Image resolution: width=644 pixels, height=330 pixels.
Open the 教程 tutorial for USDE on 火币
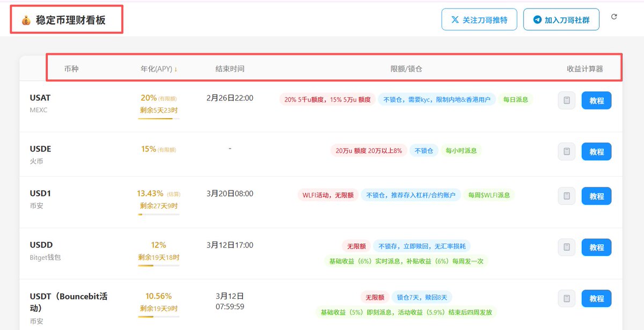pos(596,151)
